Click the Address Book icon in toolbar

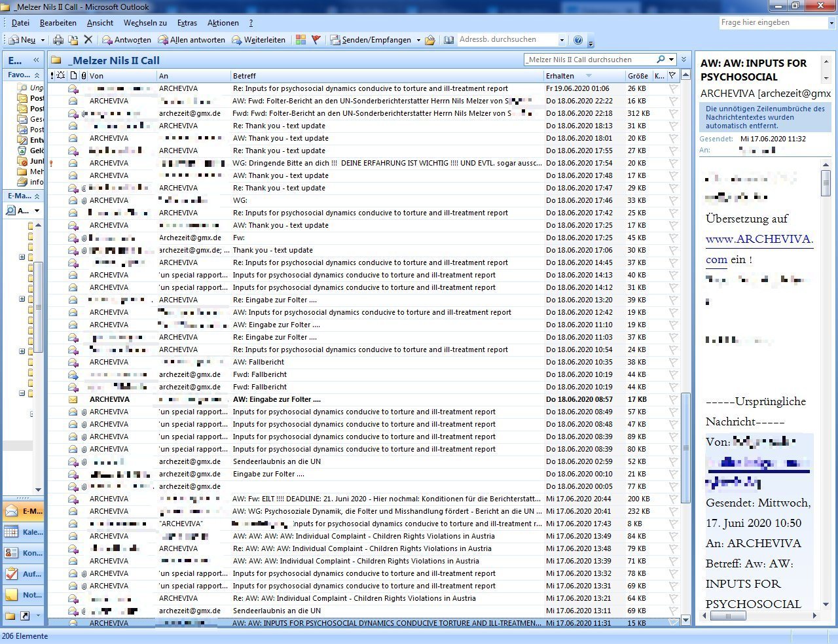(x=448, y=40)
